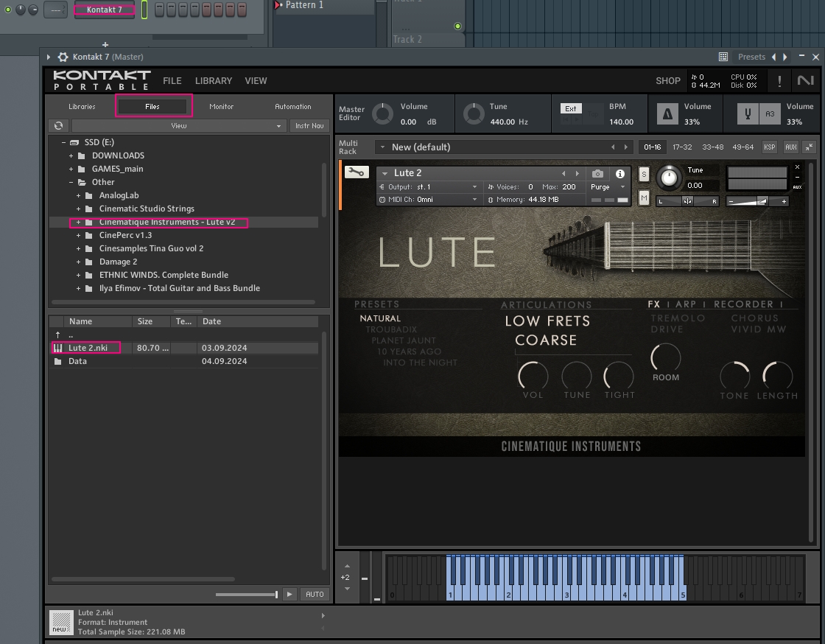Image resolution: width=825 pixels, height=644 pixels.
Task: Open the View dropdown in browser
Action: point(179,126)
